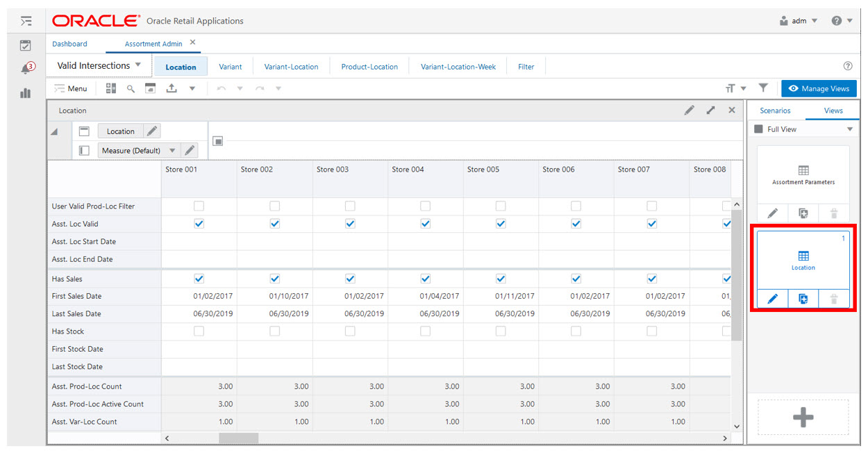This screenshot has width=868, height=451.
Task: Check User Valid Prod-Loc Filter for Store 001
Action: [x=199, y=206]
